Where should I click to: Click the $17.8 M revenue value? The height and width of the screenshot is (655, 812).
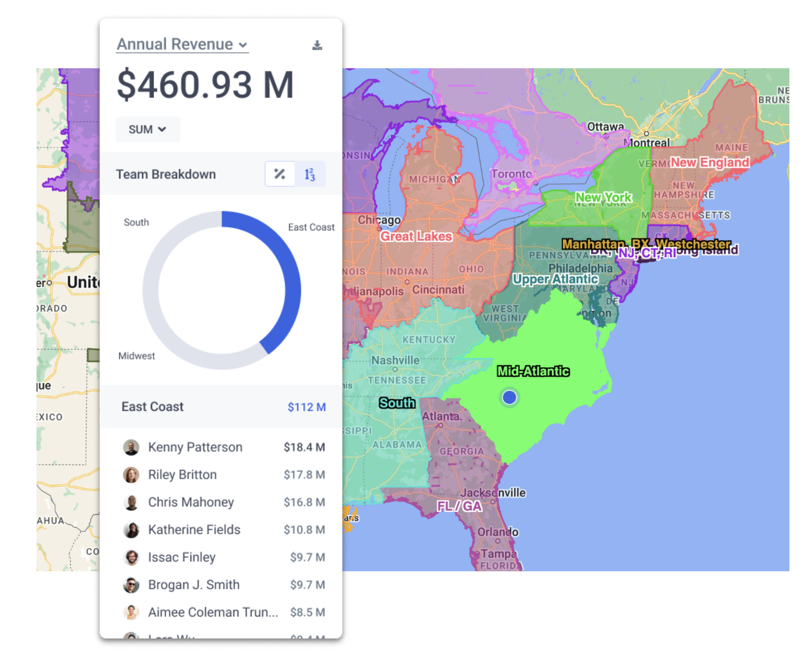click(304, 475)
